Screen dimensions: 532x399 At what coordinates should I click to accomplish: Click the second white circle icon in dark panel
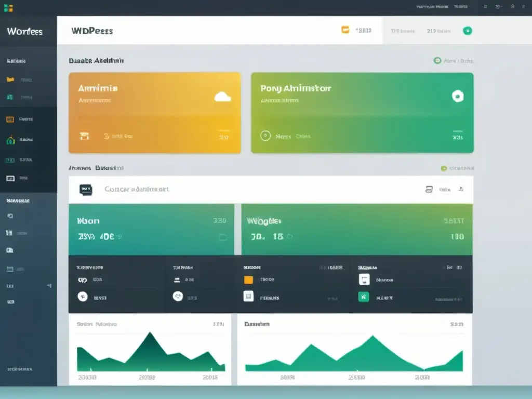[x=178, y=296]
